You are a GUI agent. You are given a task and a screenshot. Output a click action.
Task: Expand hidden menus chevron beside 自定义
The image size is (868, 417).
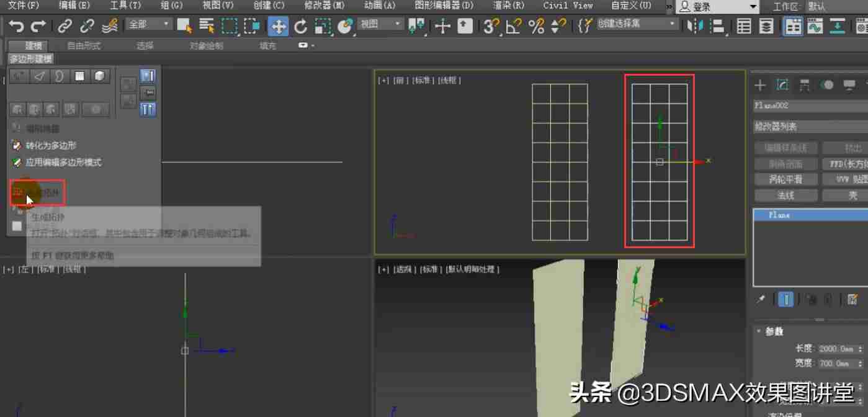click(669, 6)
